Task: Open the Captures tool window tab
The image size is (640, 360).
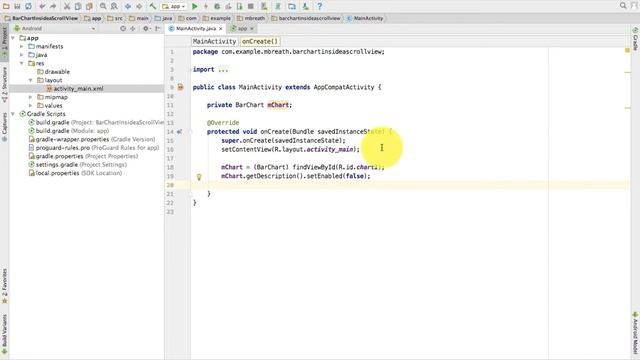Action: (x=4, y=127)
